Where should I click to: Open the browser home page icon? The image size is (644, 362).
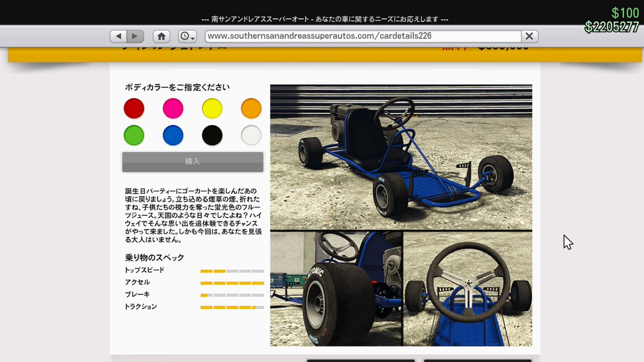click(162, 36)
